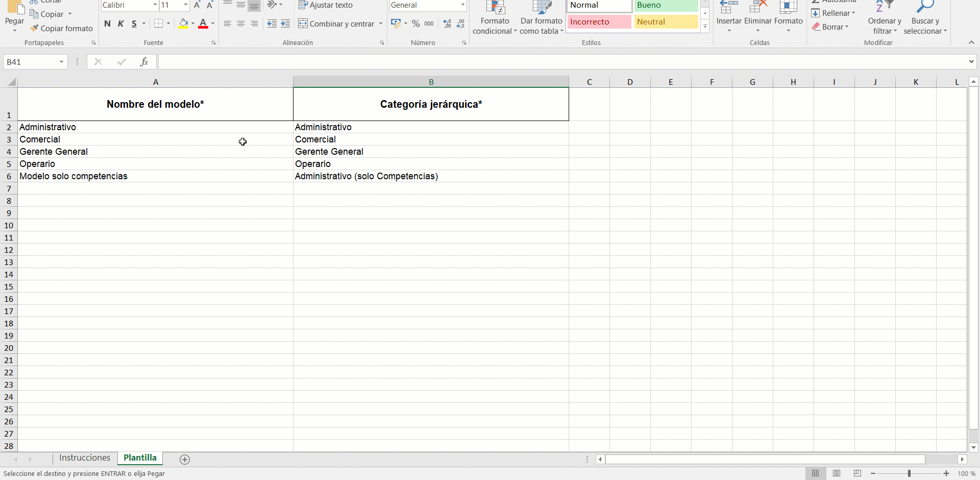Apply thousands separator 000 icon

coord(429,23)
